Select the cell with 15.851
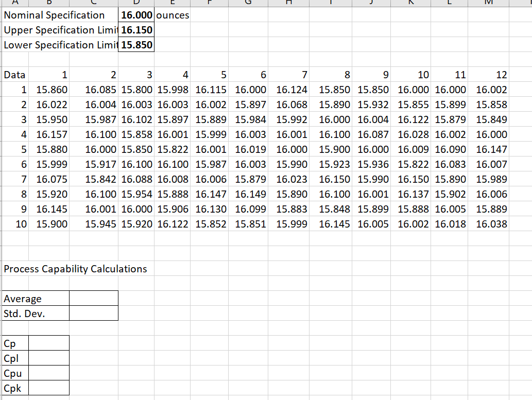This screenshot has width=532, height=400. [x=248, y=224]
